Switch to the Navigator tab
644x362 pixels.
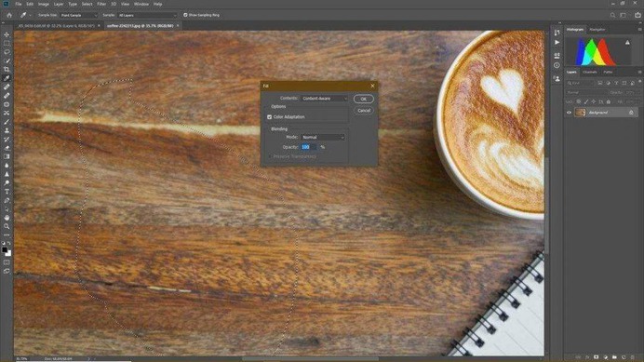pyautogui.click(x=597, y=30)
